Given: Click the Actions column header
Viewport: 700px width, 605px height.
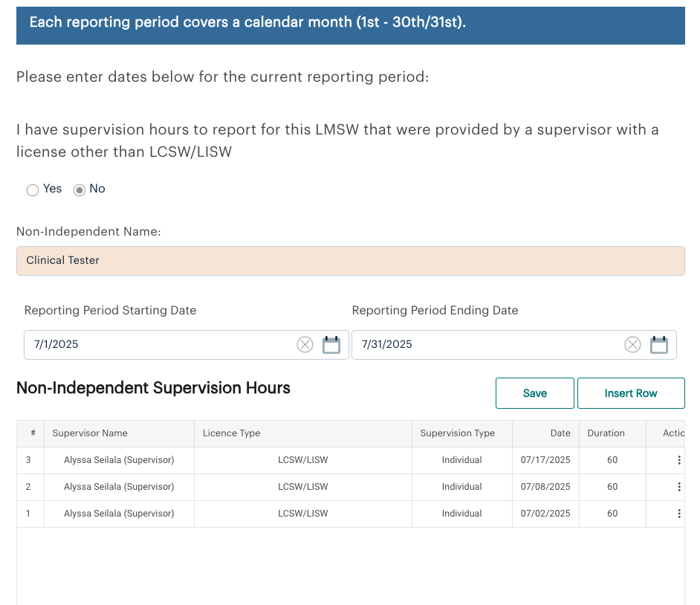Looking at the screenshot, I should [x=666, y=433].
